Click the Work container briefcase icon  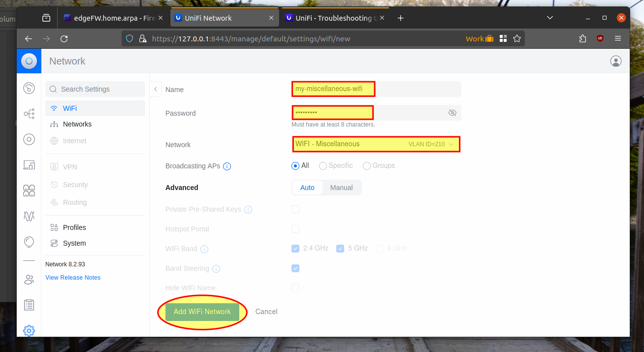(489, 38)
